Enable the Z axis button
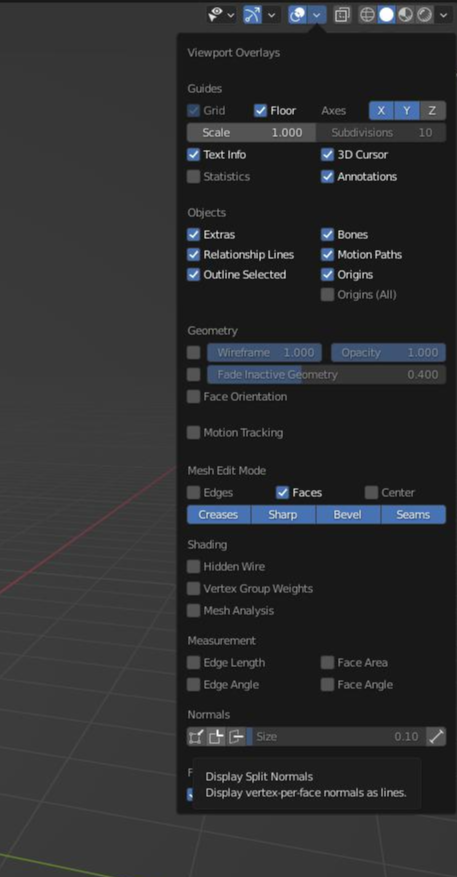The width and height of the screenshot is (457, 877). point(432,111)
